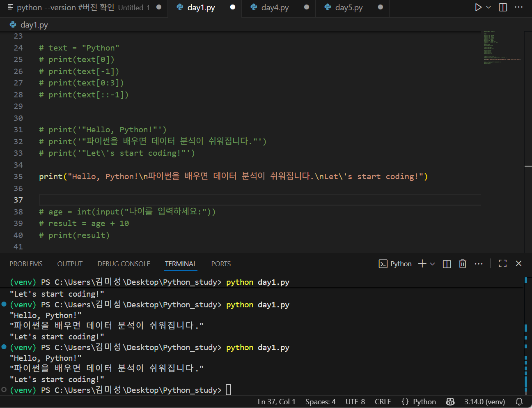Open notifications bell icon
Image resolution: width=532 pixels, height=408 pixels.
519,402
